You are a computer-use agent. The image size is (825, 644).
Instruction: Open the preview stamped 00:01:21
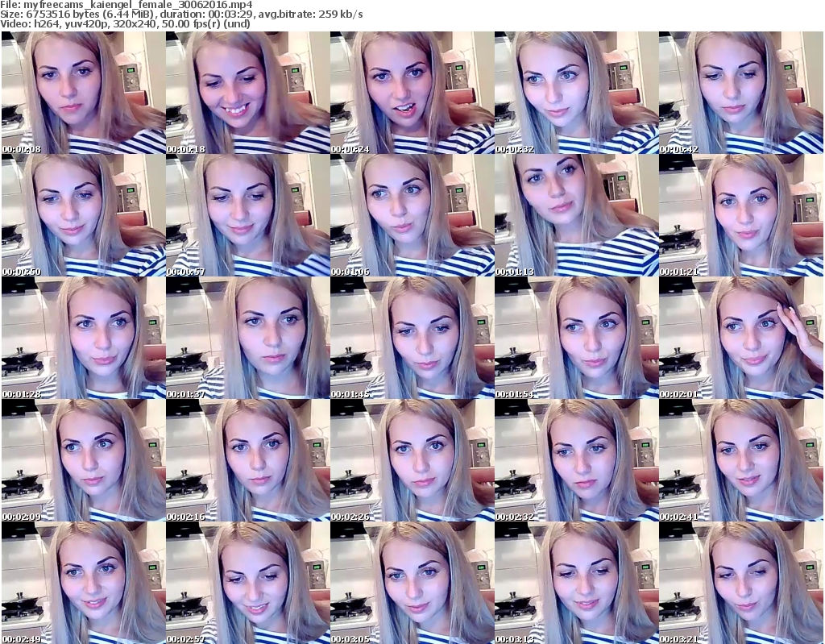pos(741,215)
